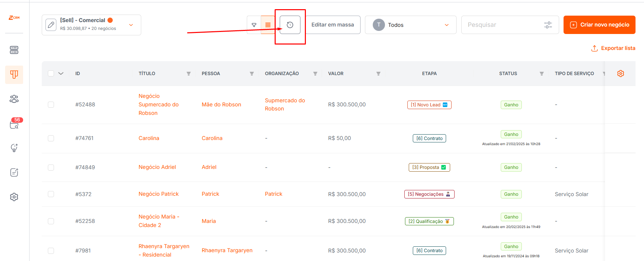Filter by the TÍTULO column
644x261 pixels.
coord(188,73)
